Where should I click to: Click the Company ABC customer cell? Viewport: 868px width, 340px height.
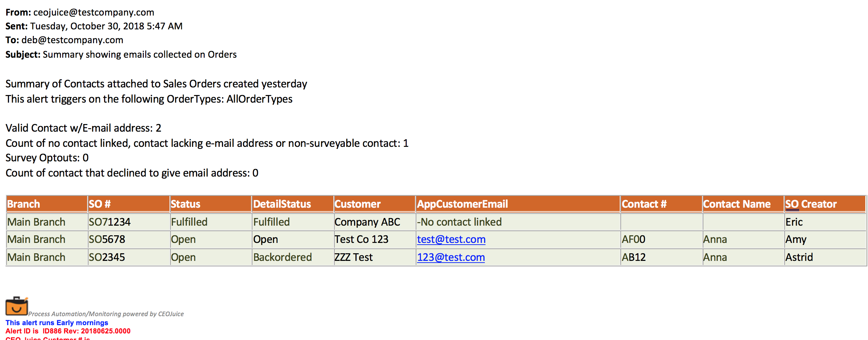point(375,222)
